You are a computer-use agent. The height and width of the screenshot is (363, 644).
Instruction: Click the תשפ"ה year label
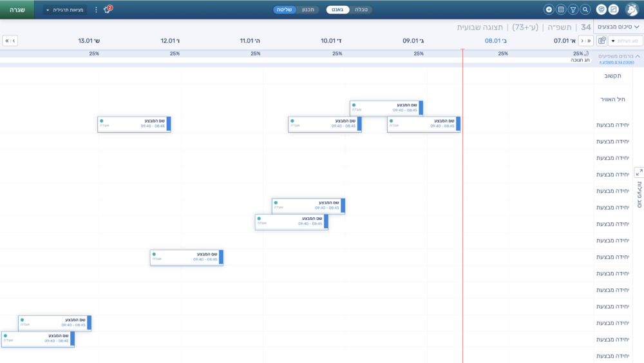tap(560, 27)
